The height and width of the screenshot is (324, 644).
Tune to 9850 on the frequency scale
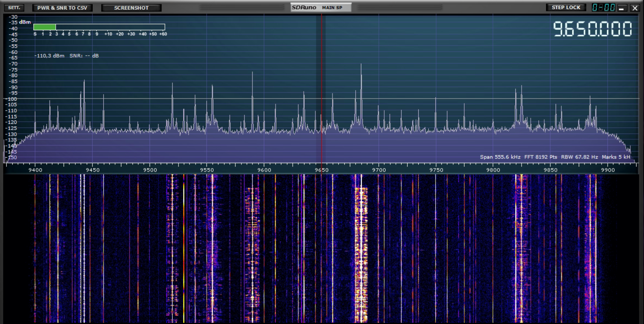click(x=551, y=169)
